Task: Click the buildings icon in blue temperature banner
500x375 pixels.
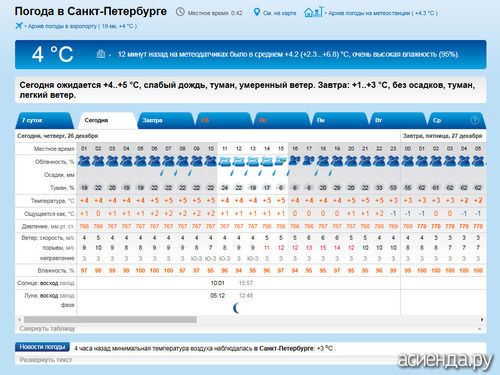Action: (101, 54)
